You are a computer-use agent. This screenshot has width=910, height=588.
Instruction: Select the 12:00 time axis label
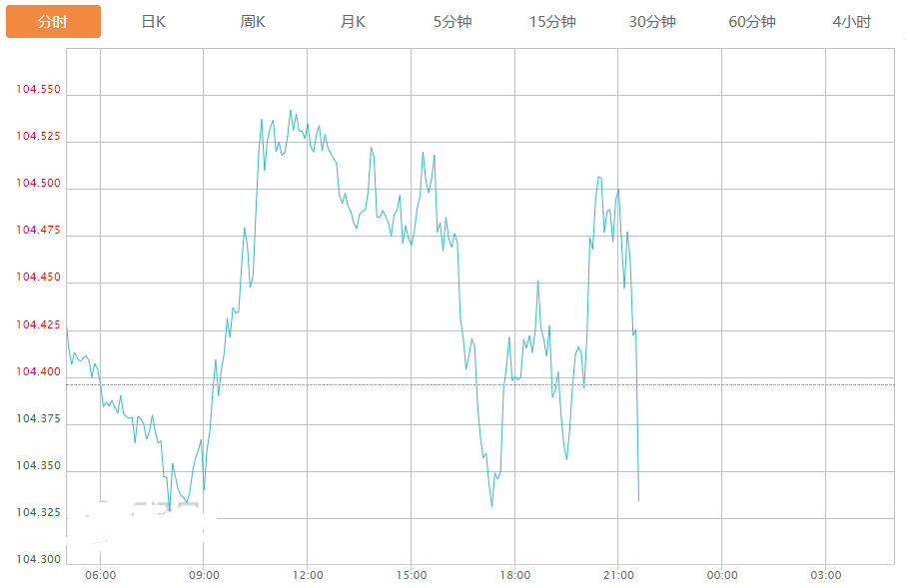(x=308, y=575)
